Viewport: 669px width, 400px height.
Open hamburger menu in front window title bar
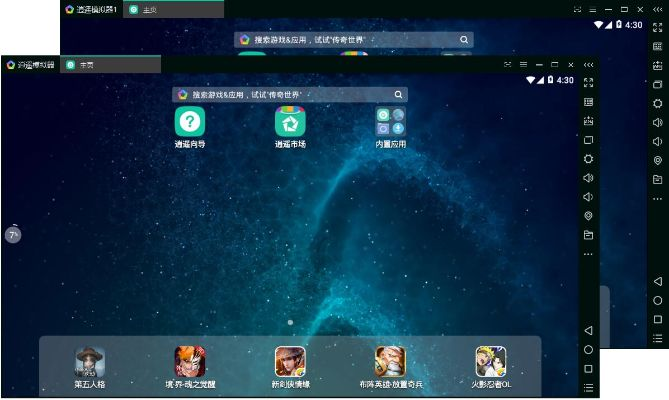click(x=523, y=64)
